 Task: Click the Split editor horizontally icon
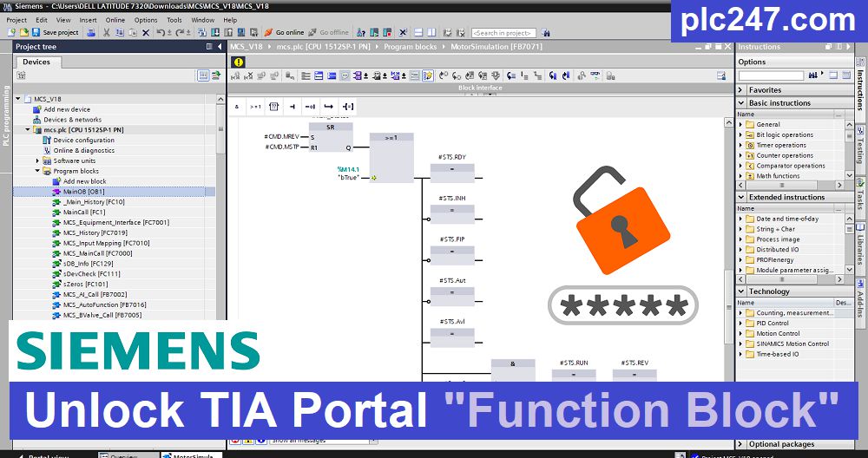(418, 33)
